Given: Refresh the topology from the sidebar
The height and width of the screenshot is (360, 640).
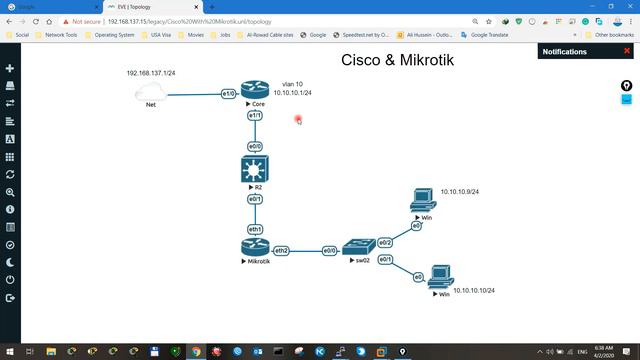Looking at the screenshot, I should click(x=10, y=175).
